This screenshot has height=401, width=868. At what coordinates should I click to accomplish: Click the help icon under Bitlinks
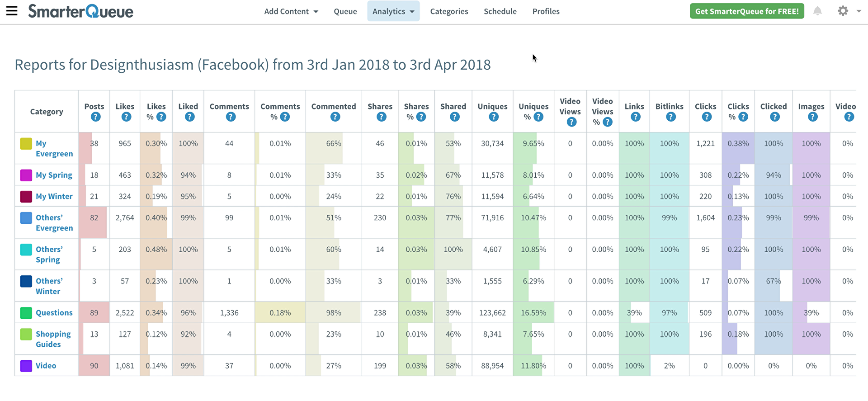(671, 117)
